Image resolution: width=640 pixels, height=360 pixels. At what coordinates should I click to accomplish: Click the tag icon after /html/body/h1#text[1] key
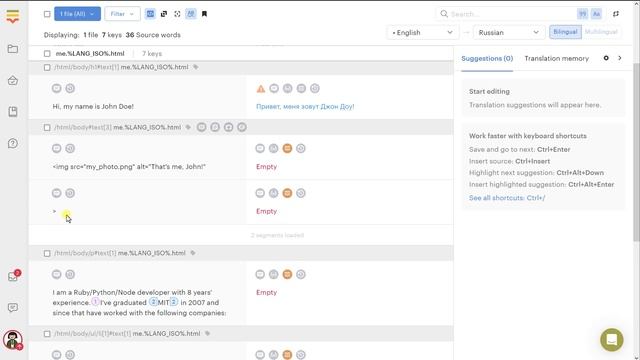pos(196,67)
